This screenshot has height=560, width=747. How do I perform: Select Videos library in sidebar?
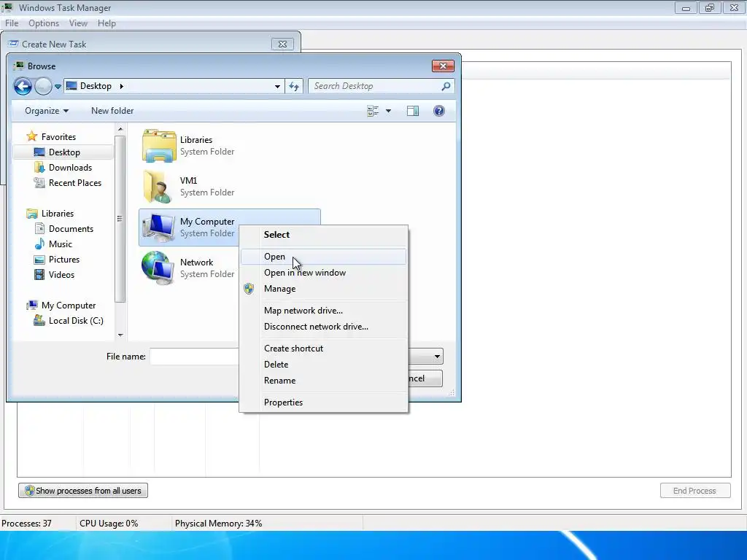61,275
